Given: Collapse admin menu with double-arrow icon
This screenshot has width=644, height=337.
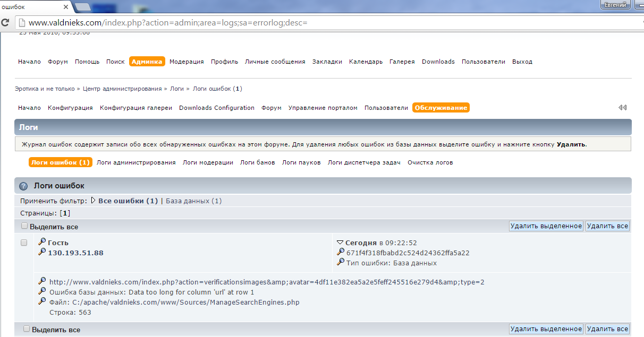Looking at the screenshot, I should (622, 108).
